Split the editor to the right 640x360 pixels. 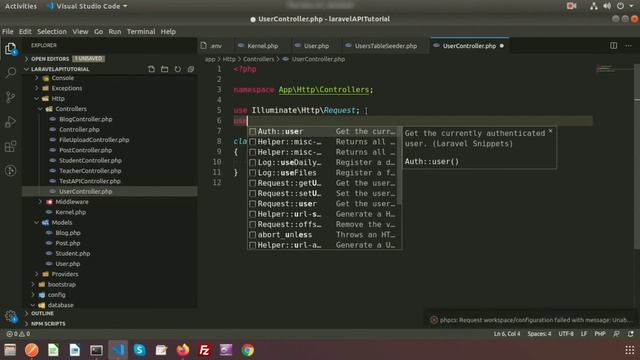click(x=613, y=46)
